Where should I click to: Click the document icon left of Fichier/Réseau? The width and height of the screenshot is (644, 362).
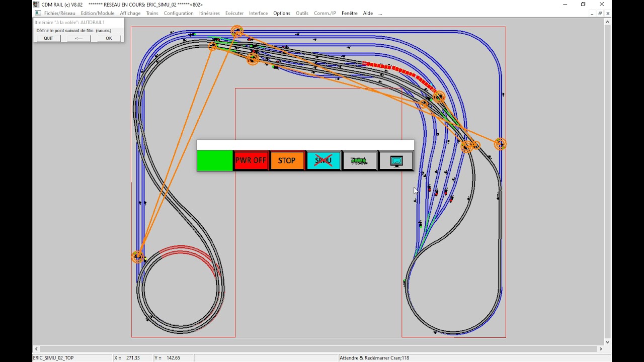point(38,13)
